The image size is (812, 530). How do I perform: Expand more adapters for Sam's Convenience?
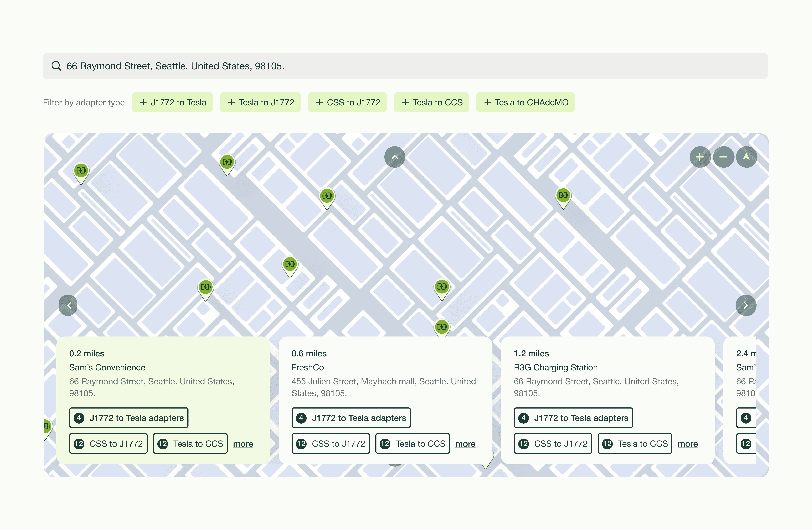click(x=243, y=444)
